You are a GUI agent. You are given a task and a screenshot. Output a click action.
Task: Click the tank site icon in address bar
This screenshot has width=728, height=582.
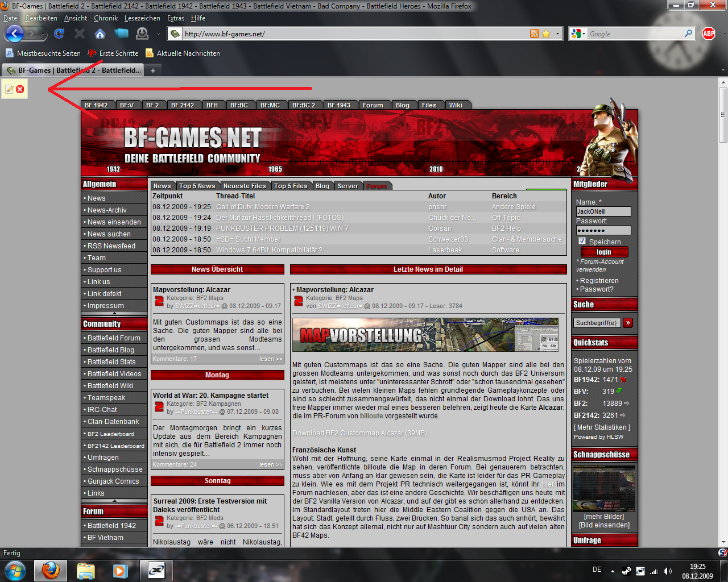(x=175, y=34)
